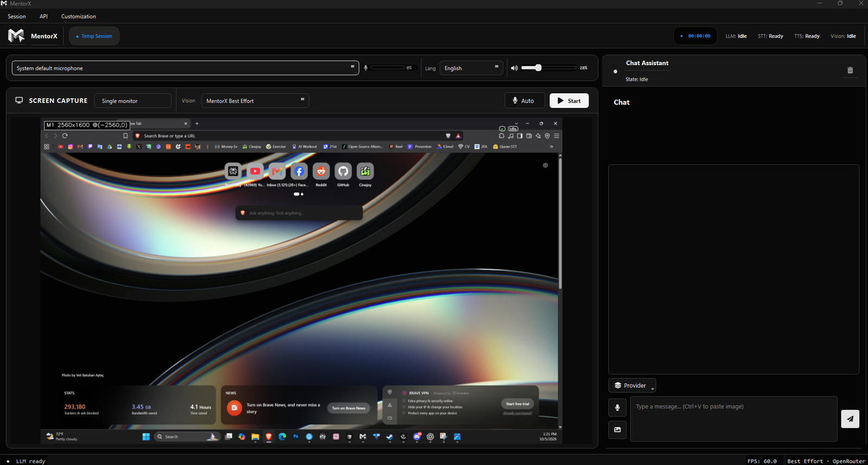The height and width of the screenshot is (465, 868).
Task: Click the FPS: 60.0 readout
Action: tap(762, 461)
